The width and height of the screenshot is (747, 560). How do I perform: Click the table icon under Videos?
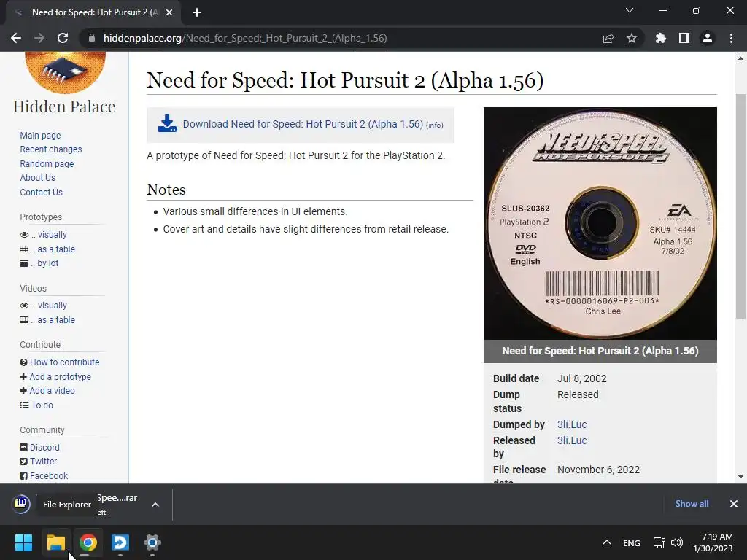[x=24, y=320]
